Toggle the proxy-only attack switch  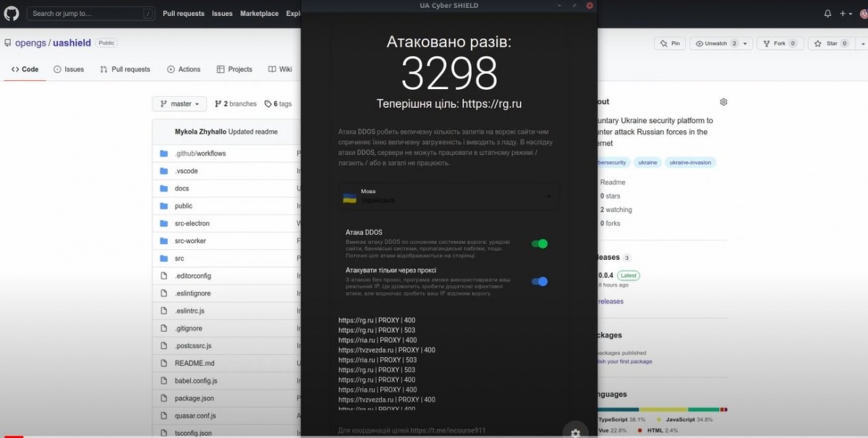[540, 282]
